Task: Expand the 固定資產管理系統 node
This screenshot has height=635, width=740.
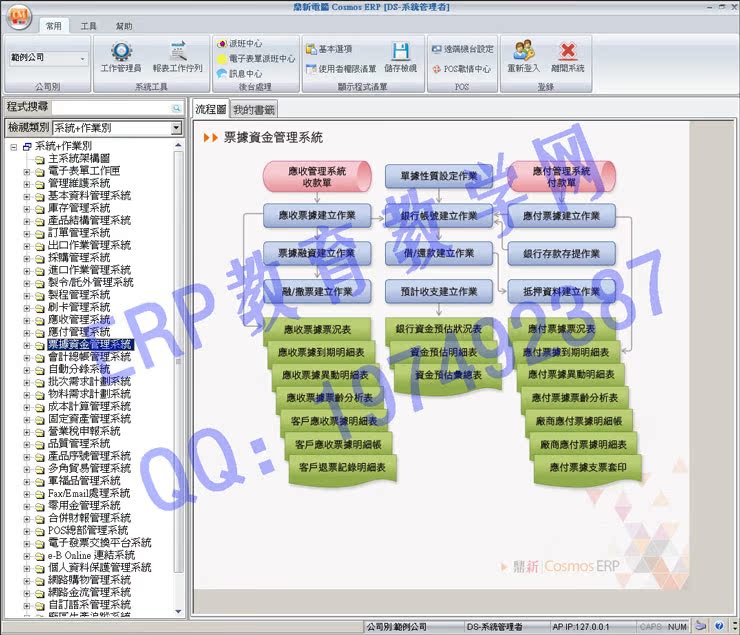Action: pos(27,420)
